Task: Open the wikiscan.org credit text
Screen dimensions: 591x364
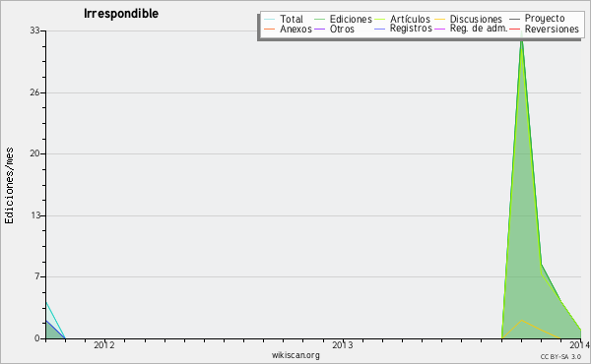Action: 295,355
